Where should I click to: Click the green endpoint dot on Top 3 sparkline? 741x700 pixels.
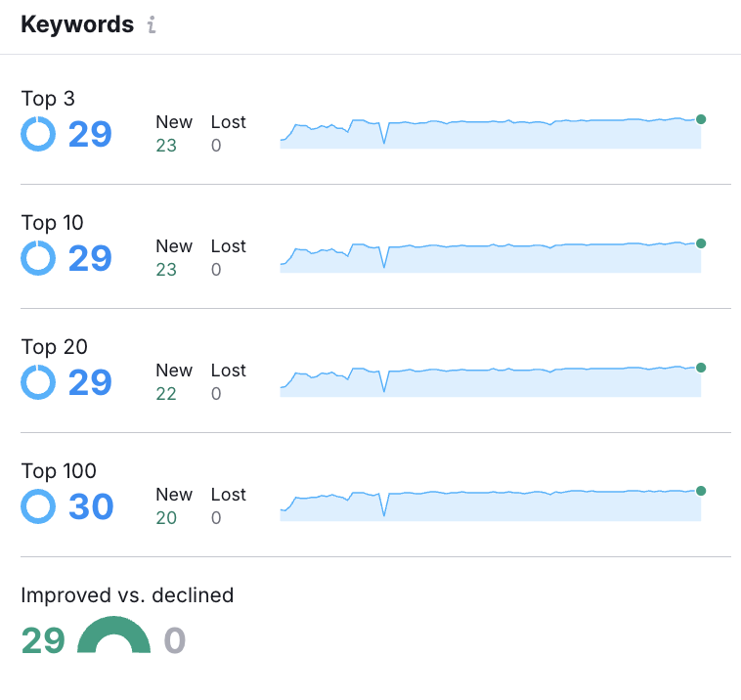pos(701,119)
